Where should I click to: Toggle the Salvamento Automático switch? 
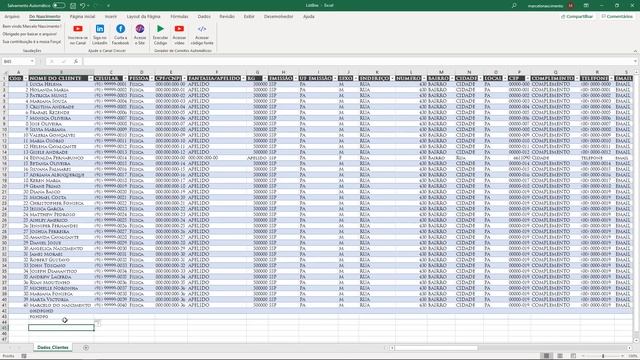pos(59,6)
